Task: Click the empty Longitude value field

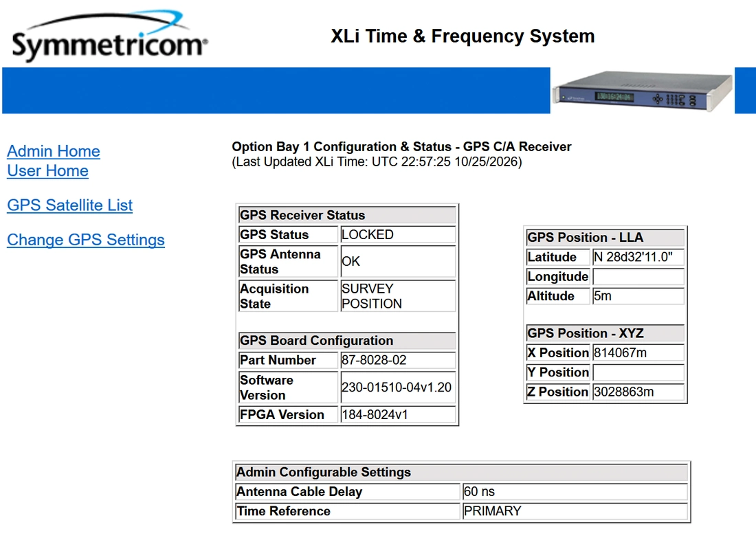Action: pyautogui.click(x=638, y=277)
